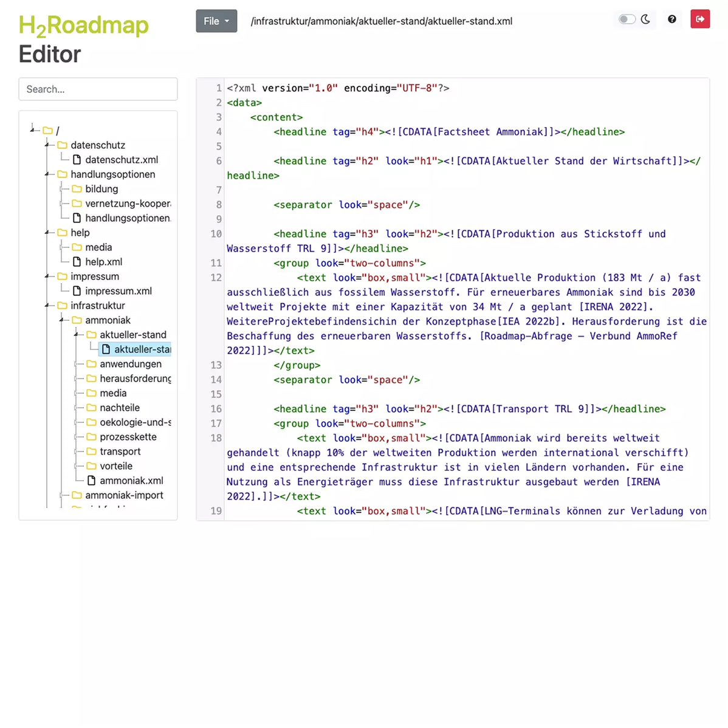Select the anwendungen folder
The width and height of the screenshot is (728, 728).
tap(131, 364)
